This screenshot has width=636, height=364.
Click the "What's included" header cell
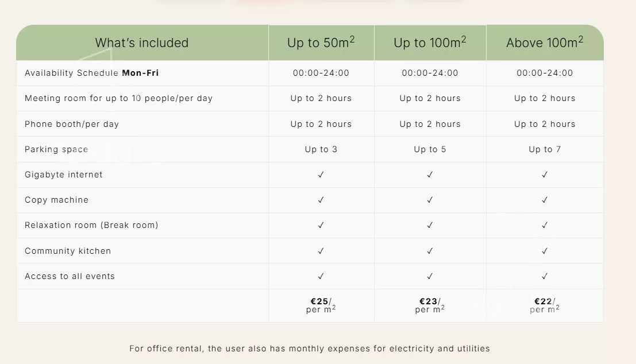pos(142,43)
